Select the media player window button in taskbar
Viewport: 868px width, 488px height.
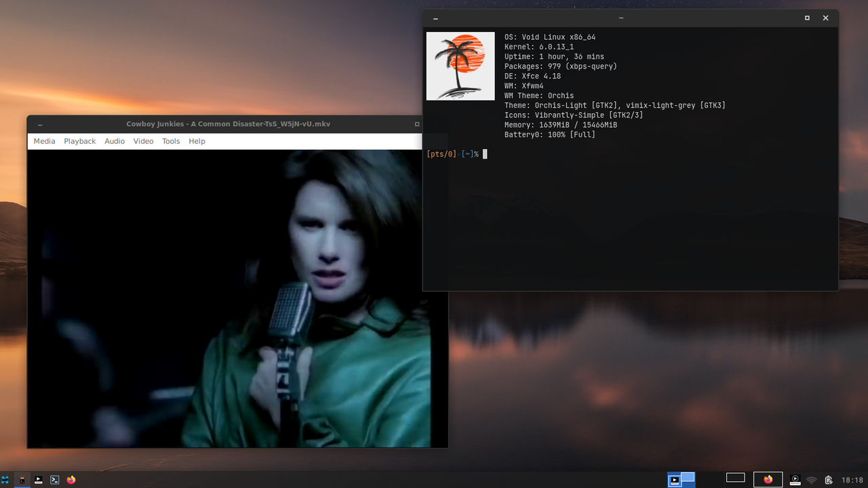pyautogui.click(x=39, y=480)
